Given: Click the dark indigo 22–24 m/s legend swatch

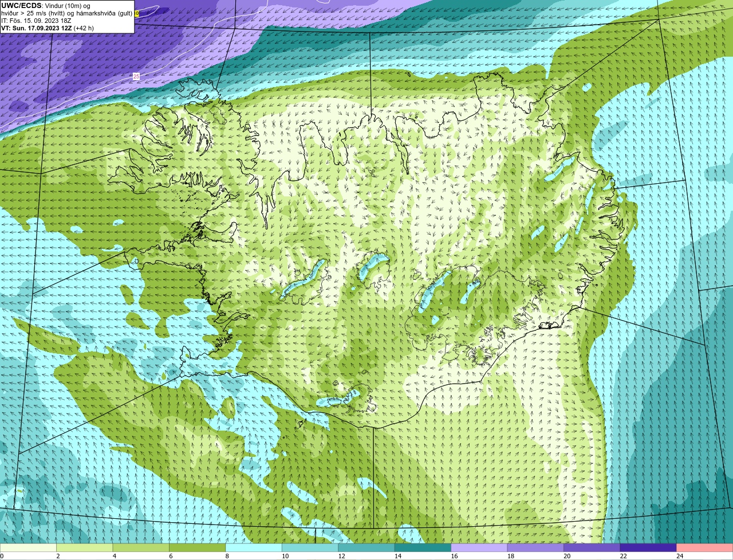Looking at the screenshot, I should [x=648, y=547].
